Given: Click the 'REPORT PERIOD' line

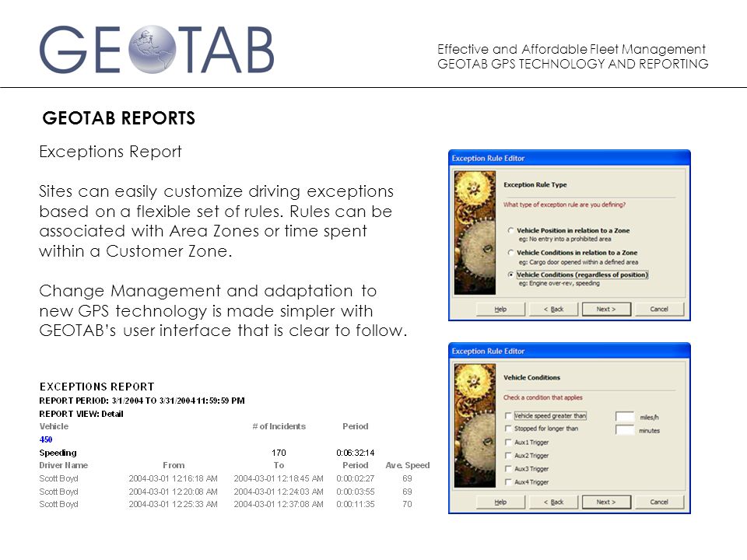Looking at the screenshot, I should coord(142,401).
